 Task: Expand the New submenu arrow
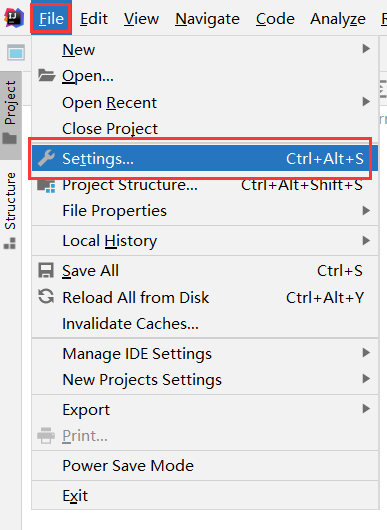coord(366,49)
